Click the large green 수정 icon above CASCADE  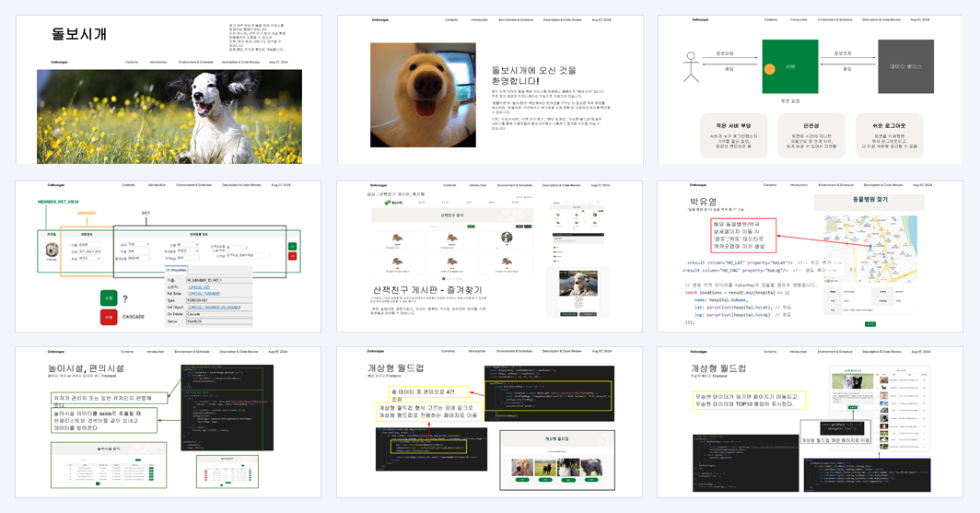point(109,298)
